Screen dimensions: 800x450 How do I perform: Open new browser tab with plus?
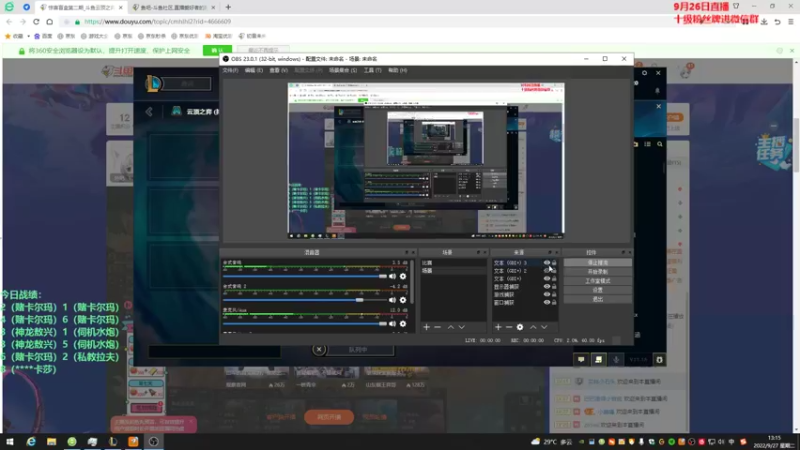(x=228, y=7)
